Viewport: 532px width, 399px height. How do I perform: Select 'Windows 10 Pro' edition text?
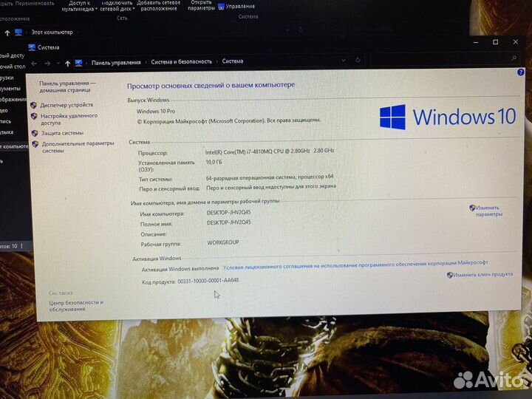(156, 112)
